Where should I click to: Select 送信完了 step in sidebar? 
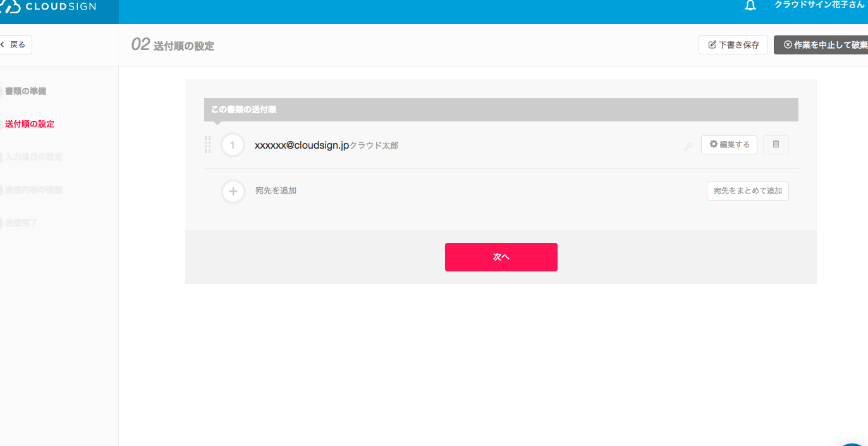click(21, 223)
